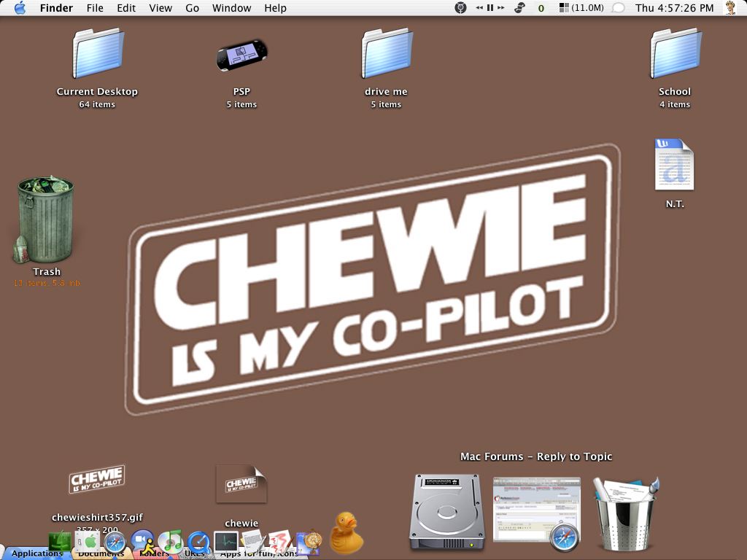Switch to Apps for fun, icons tab
The width and height of the screenshot is (747, 560).
point(259,554)
